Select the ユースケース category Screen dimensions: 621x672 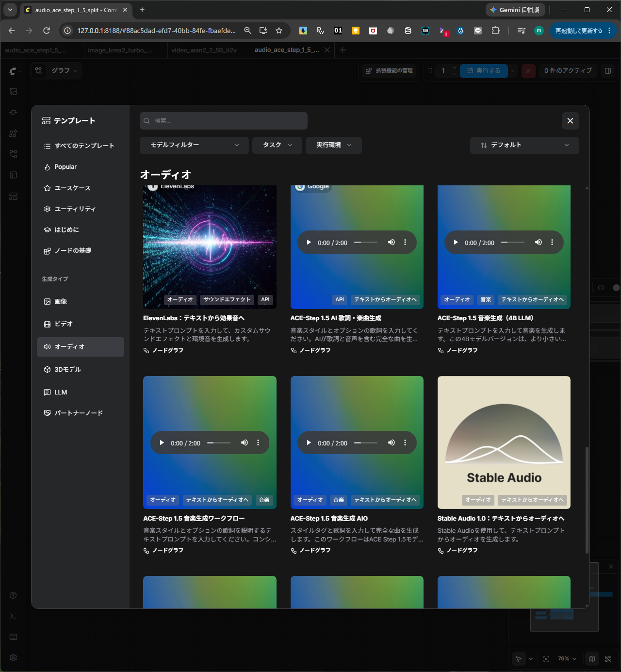pyautogui.click(x=81, y=188)
